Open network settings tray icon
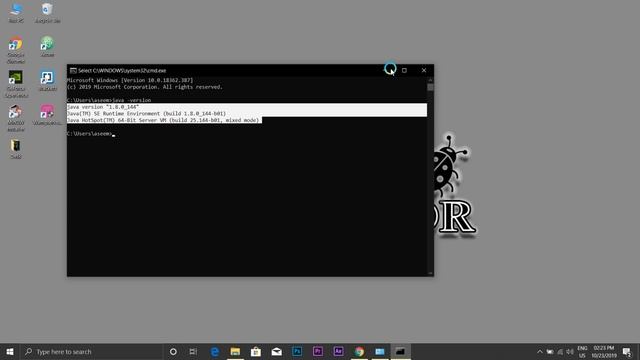 560,351
